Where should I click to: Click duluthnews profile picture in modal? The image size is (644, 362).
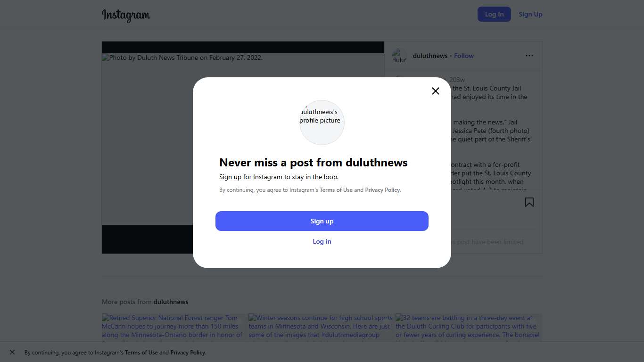(322, 122)
